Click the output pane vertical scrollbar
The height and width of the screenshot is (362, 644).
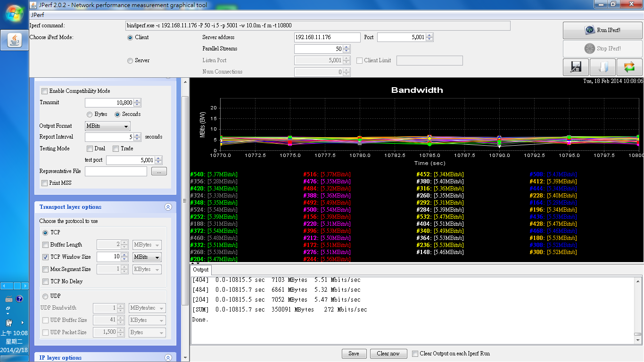pyautogui.click(x=638, y=310)
